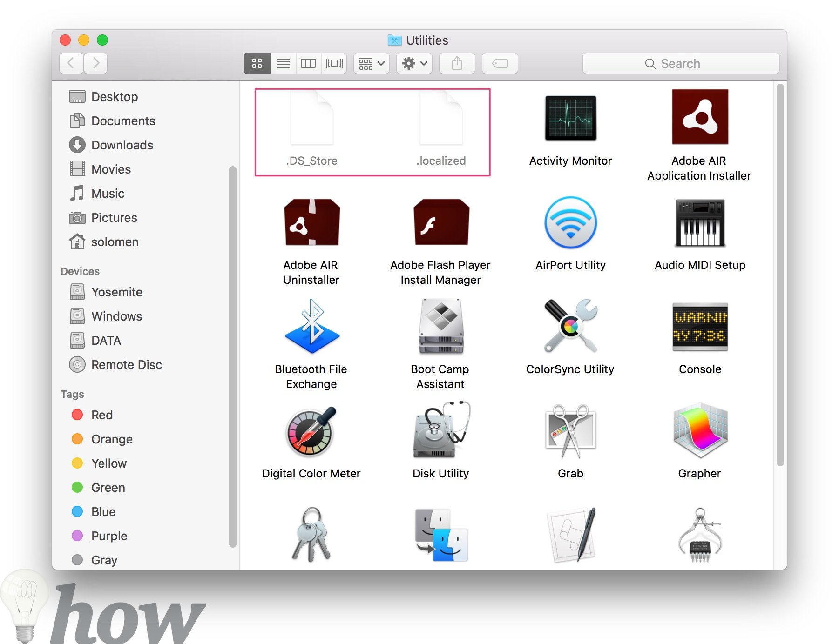Screen dimensions: 839x644
Task: Select Bluetooth File Exchange icon
Action: [x=311, y=326]
